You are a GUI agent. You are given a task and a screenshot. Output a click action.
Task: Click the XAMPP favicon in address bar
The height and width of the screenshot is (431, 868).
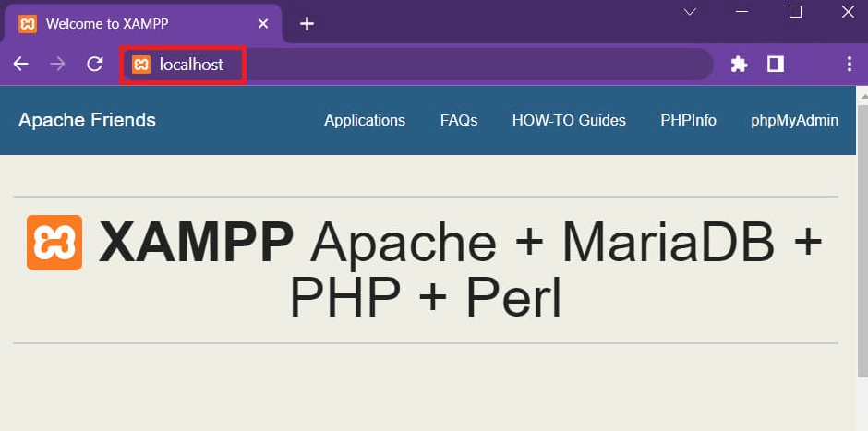(x=141, y=65)
